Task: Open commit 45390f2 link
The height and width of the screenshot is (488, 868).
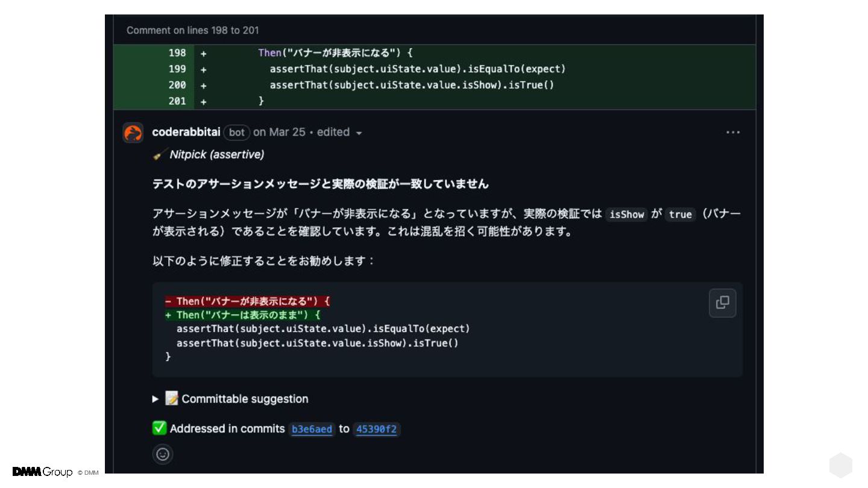Action: click(x=376, y=429)
